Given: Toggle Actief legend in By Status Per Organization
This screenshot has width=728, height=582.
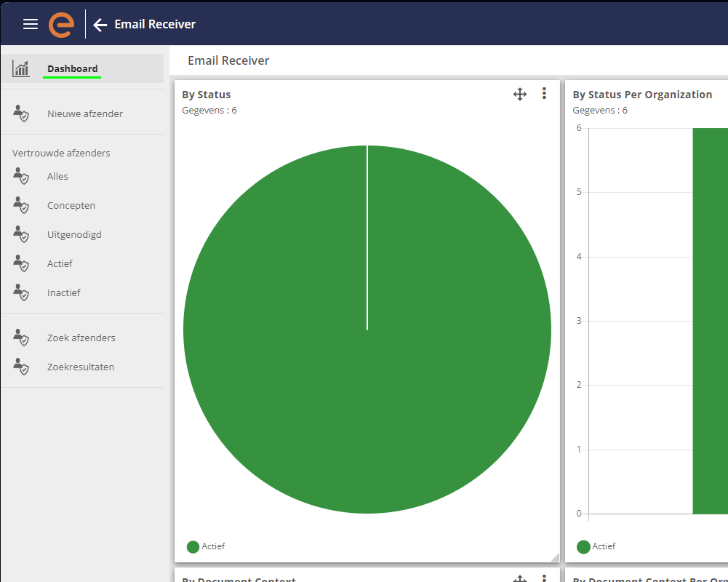Looking at the screenshot, I should 596,546.
